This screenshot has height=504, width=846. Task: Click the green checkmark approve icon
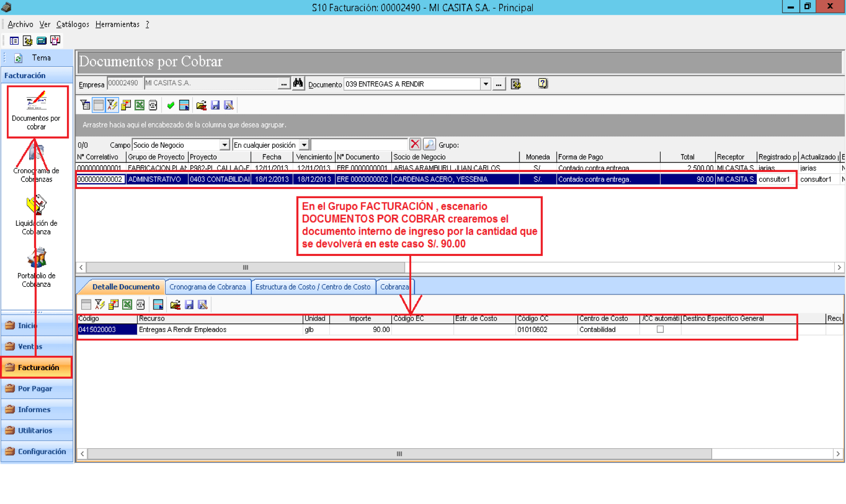170,105
